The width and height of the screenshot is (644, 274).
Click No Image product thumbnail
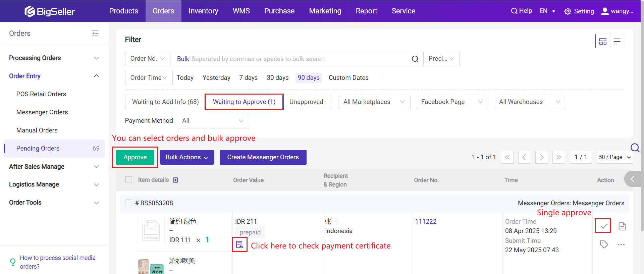click(151, 230)
